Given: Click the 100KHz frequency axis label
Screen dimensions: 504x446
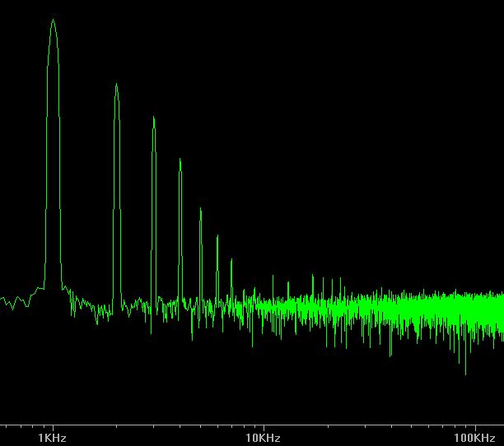Looking at the screenshot, I should pyautogui.click(x=474, y=438).
